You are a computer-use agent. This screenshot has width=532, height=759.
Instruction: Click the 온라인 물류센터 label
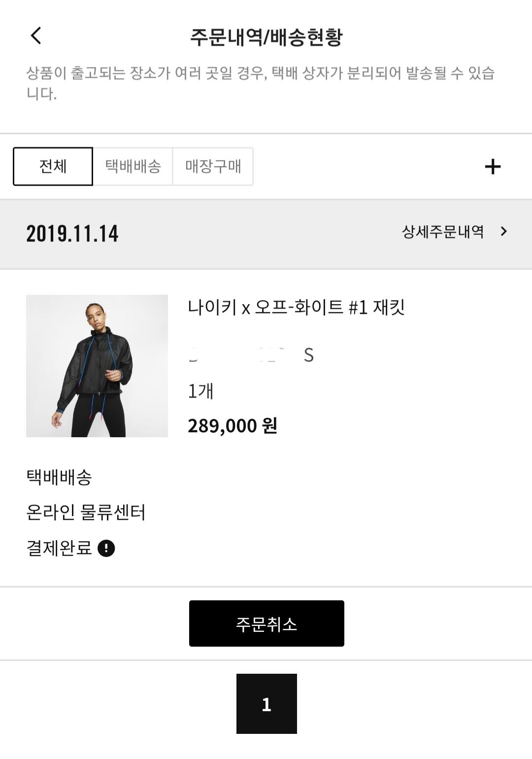pyautogui.click(x=86, y=513)
